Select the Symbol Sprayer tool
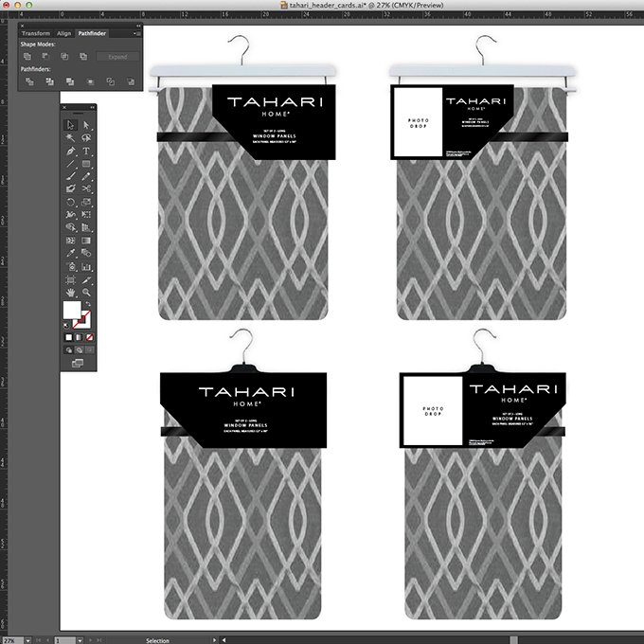This screenshot has width=644, height=644. pos(70,266)
